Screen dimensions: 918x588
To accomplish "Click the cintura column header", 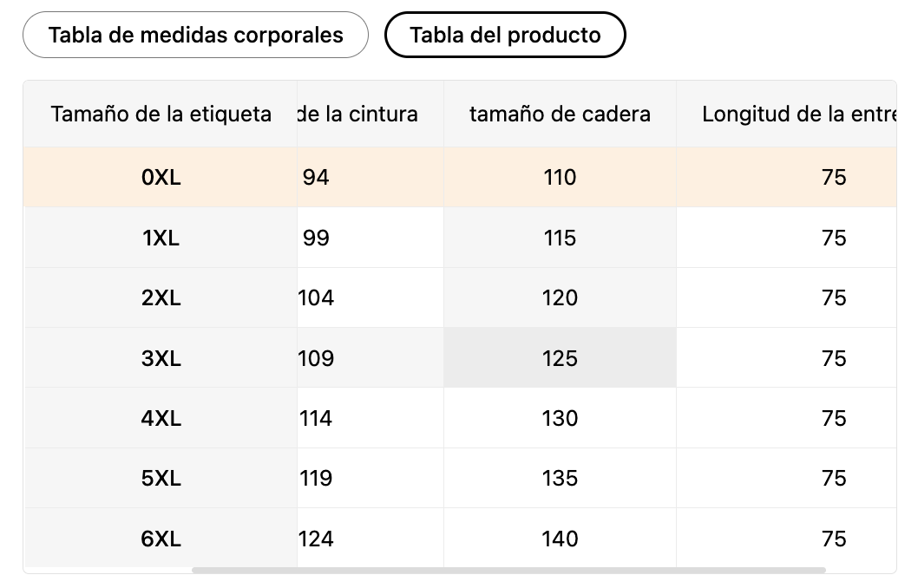I will coord(358,114).
